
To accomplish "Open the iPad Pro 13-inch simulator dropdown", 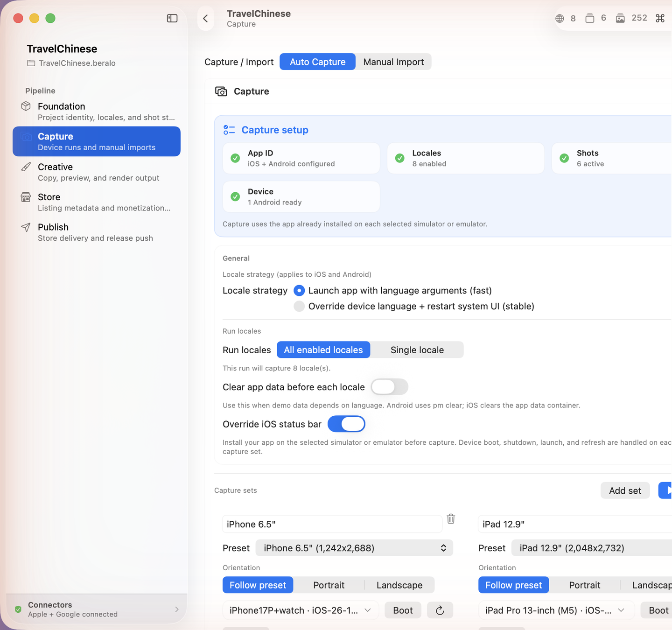I will coord(556,610).
